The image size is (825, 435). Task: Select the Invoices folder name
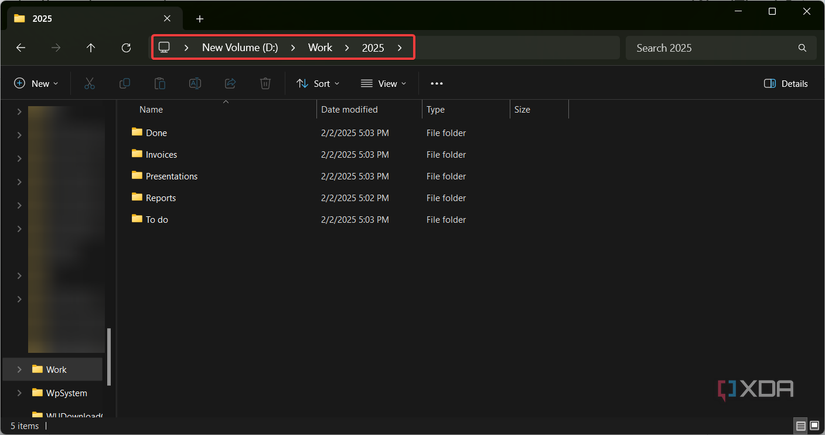[x=162, y=155]
